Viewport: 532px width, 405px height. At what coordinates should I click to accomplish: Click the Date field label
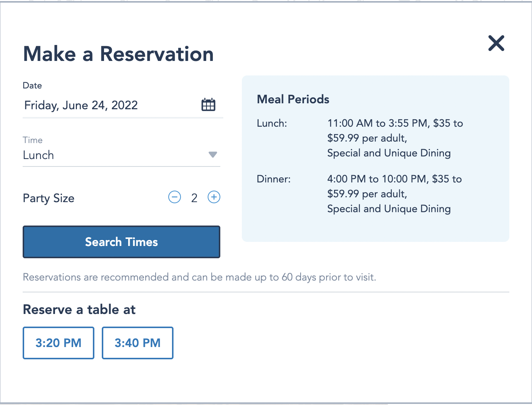(32, 85)
